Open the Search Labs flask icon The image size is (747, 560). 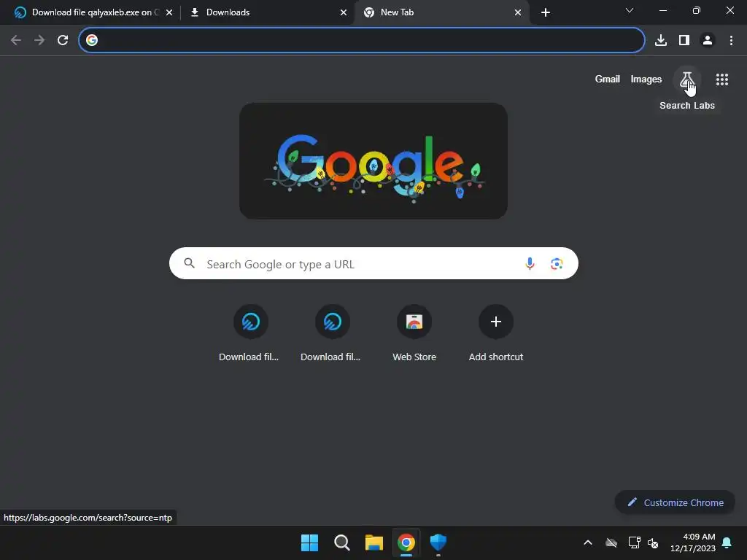(x=687, y=79)
